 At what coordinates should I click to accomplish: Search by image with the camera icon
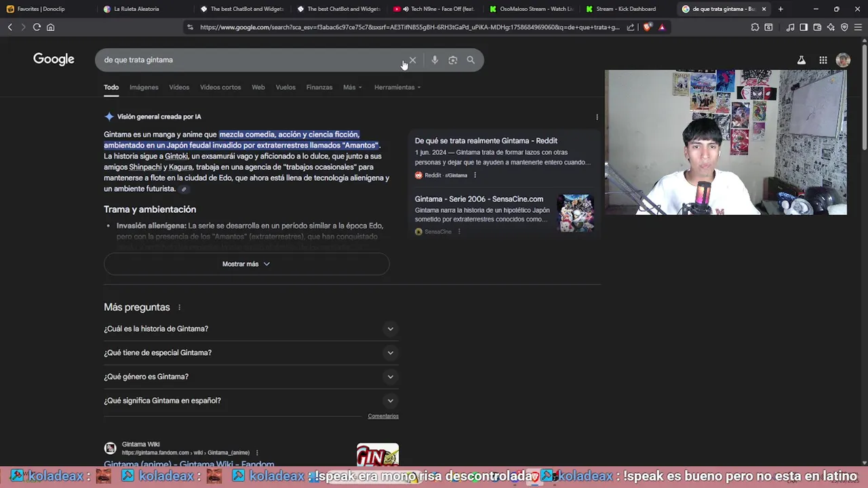tap(453, 60)
